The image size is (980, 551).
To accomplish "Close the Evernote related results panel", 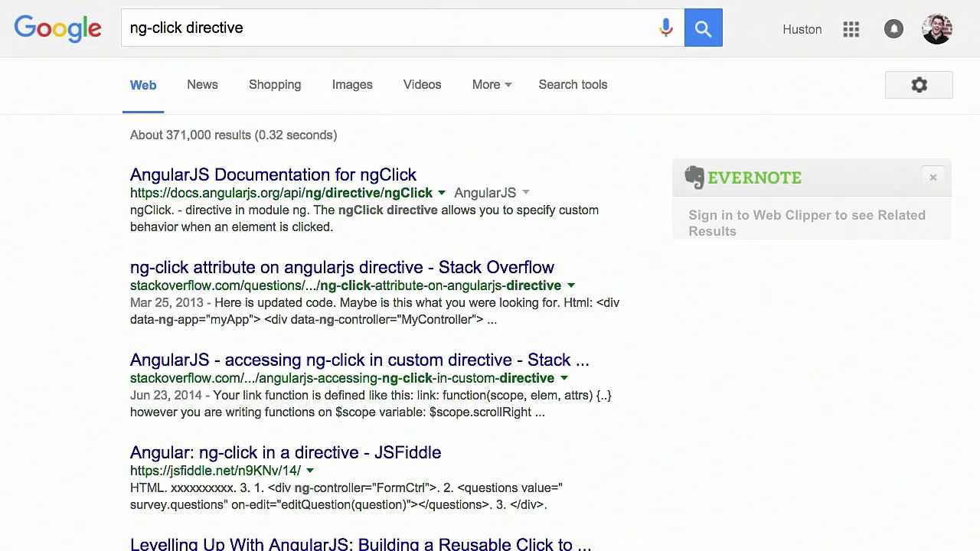I will (x=933, y=178).
